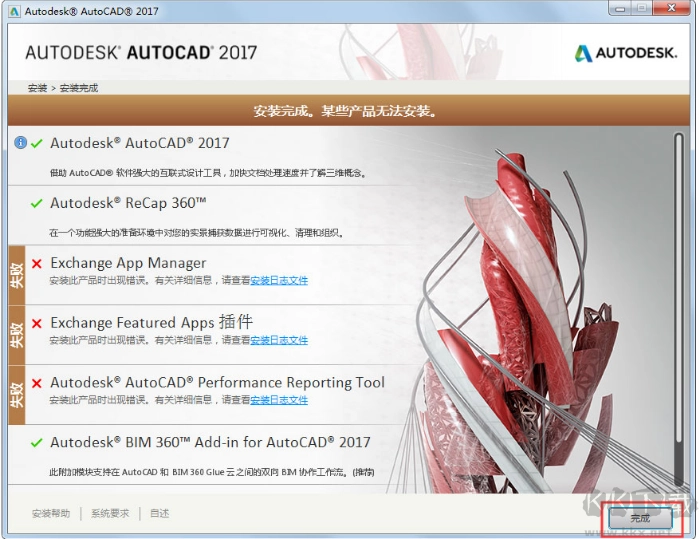Click the green checkmark next to AutoCAD 2017
This screenshot has height=539, width=699.
(x=37, y=144)
